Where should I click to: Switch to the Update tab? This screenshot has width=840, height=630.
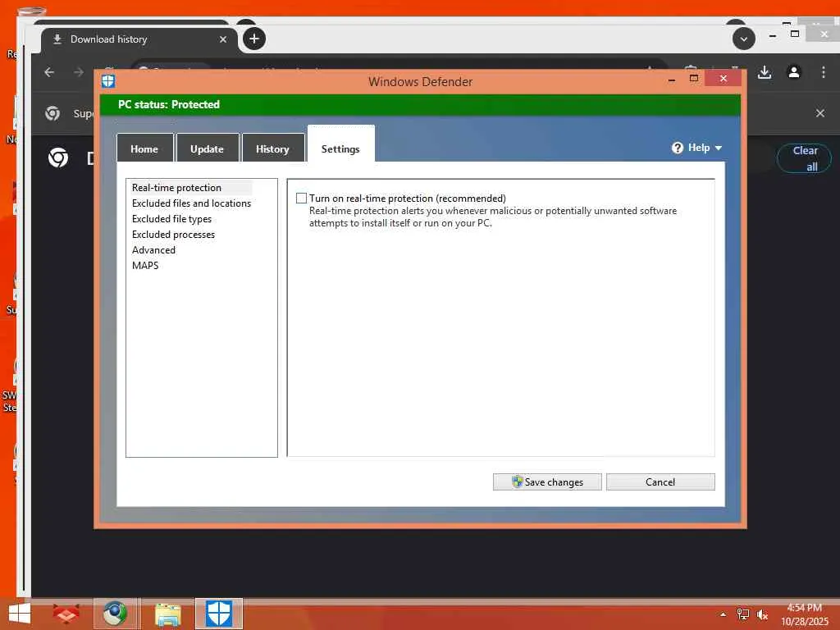208,148
